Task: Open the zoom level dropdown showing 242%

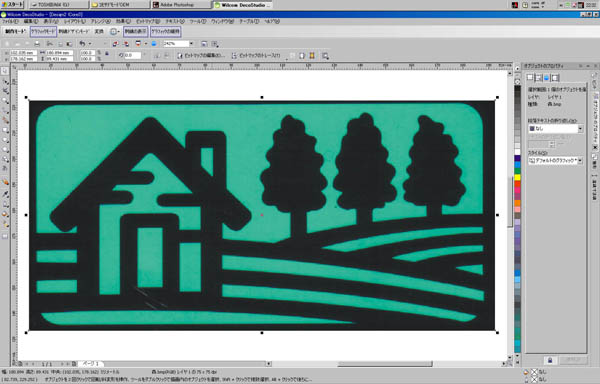Action: tap(191, 44)
